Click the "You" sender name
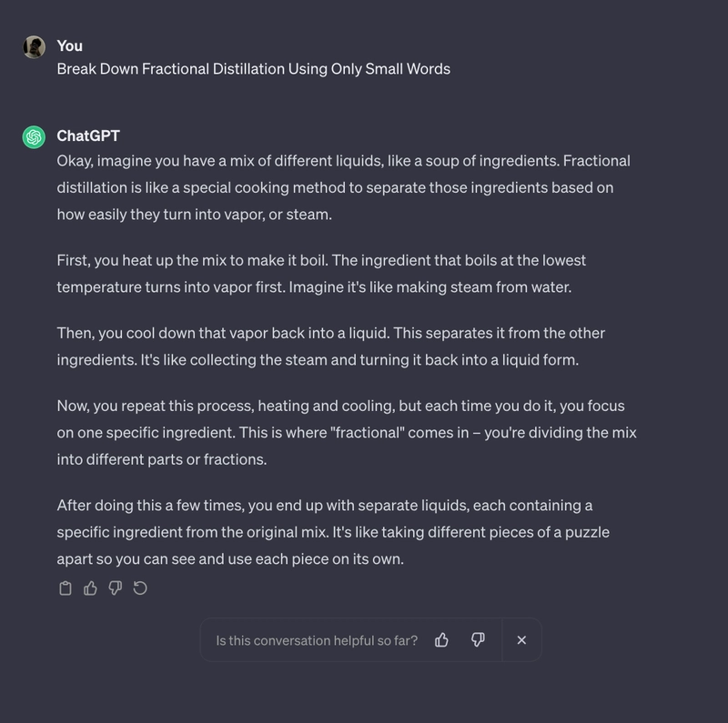The image size is (728, 723). 70,46
